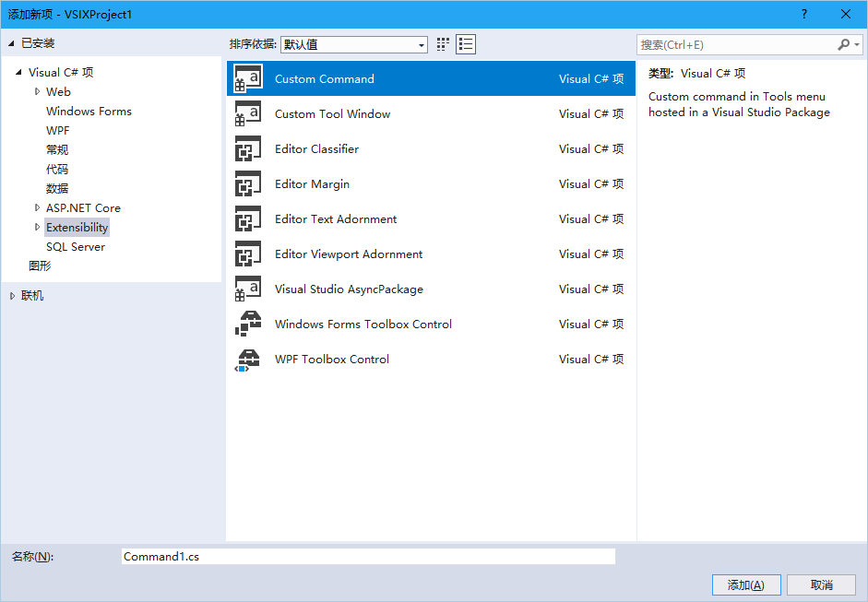Switch to small icons view
Image resolution: width=868 pixels, height=602 pixels.
click(x=443, y=44)
